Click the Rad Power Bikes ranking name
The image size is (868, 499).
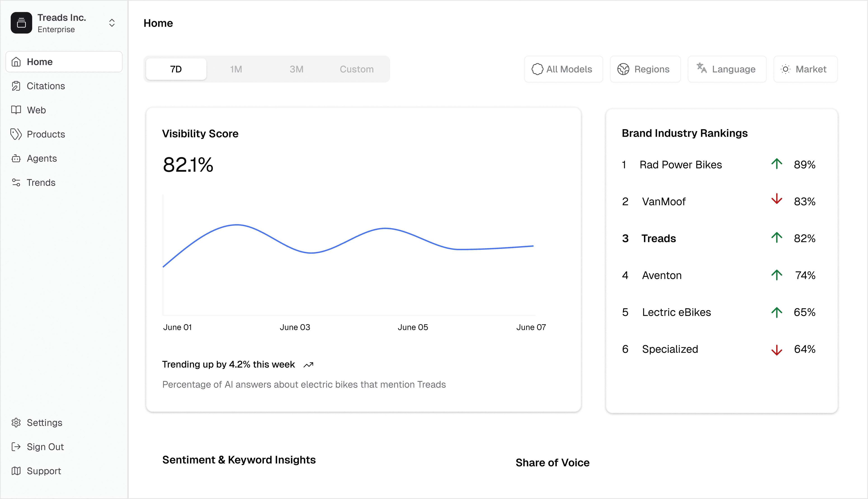coord(681,165)
